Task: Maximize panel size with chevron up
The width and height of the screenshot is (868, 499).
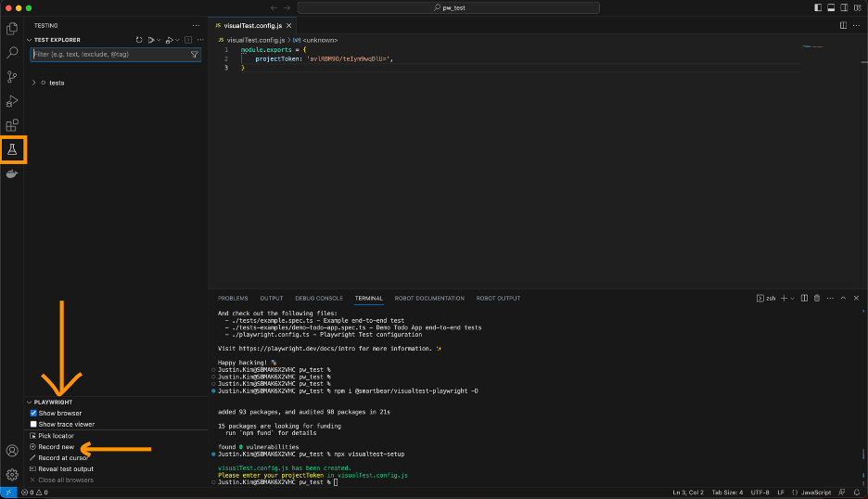Action: [x=843, y=298]
